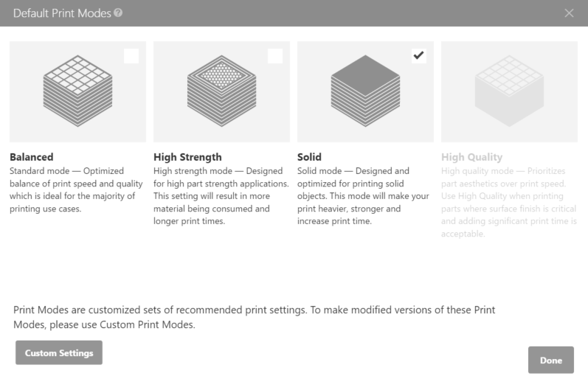This screenshot has width=588, height=387.
Task: Select the High Strength honeycomb cube icon
Action: tap(221, 91)
